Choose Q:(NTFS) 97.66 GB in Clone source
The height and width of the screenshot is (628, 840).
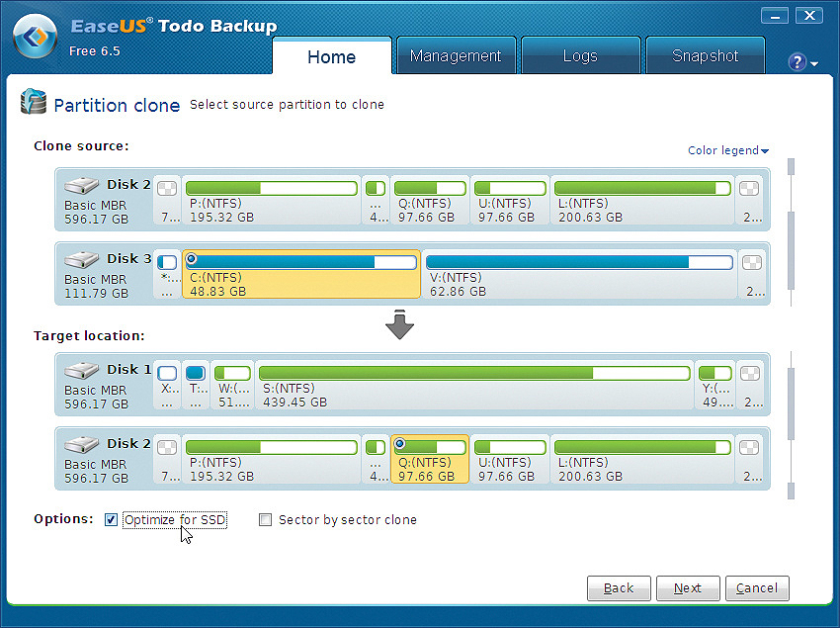click(430, 200)
